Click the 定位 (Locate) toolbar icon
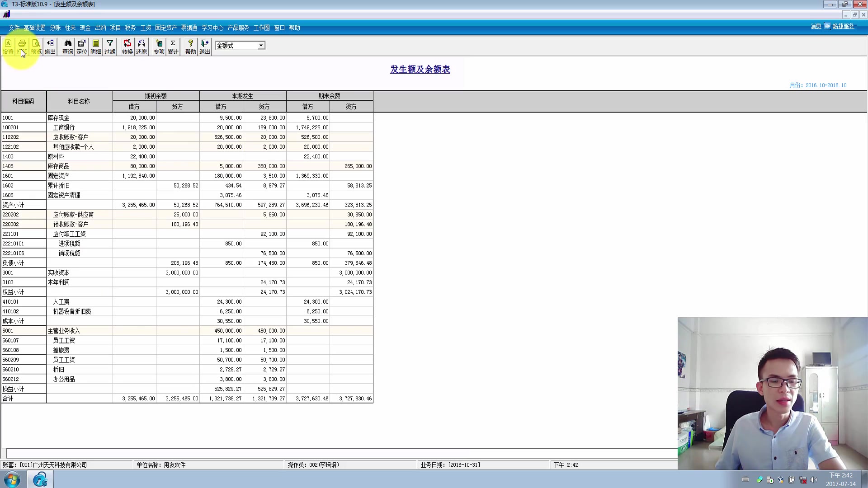 pyautogui.click(x=81, y=46)
